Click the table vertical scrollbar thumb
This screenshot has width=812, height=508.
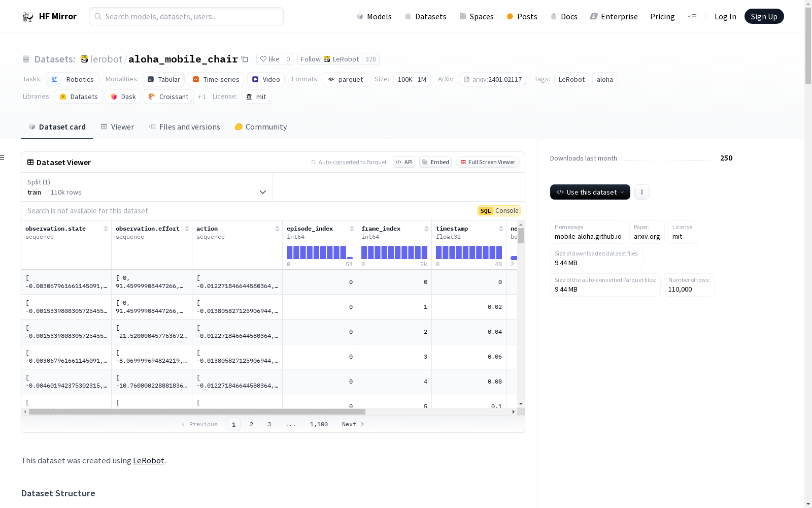pos(521,236)
